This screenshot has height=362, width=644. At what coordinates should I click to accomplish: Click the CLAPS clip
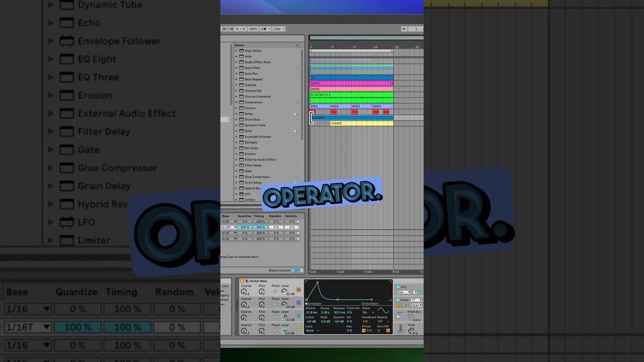pos(351,83)
